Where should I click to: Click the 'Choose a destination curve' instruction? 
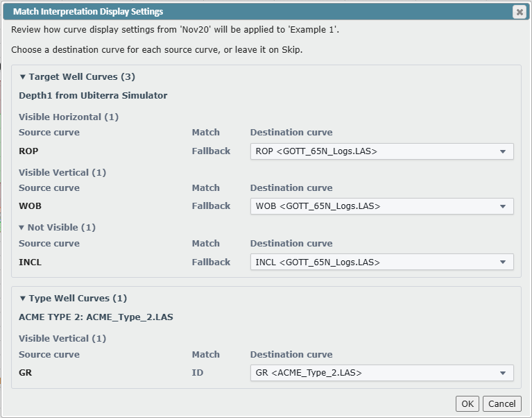(x=157, y=50)
